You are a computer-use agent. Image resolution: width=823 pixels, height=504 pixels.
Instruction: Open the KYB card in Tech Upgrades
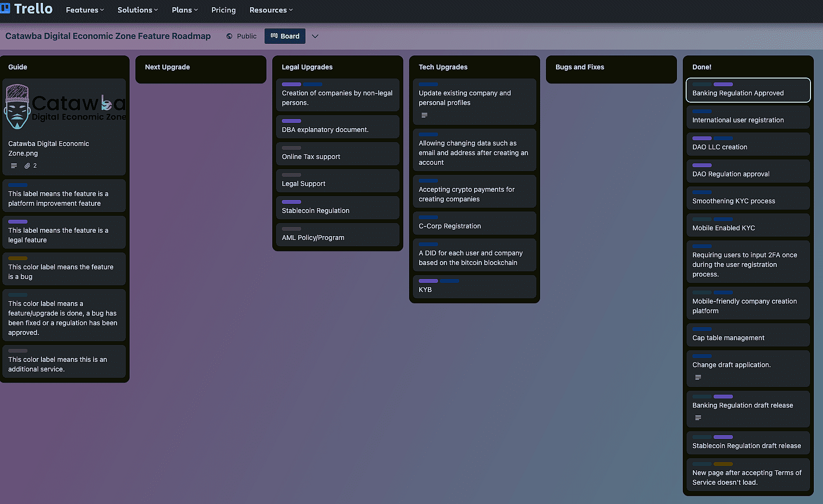click(425, 290)
